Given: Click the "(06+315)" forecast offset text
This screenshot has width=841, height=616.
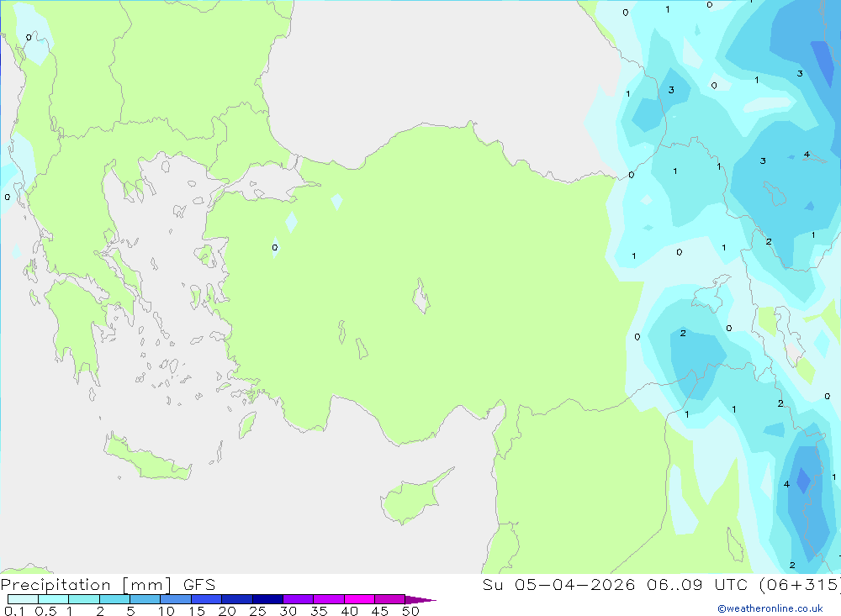Looking at the screenshot, I should coord(801,585).
